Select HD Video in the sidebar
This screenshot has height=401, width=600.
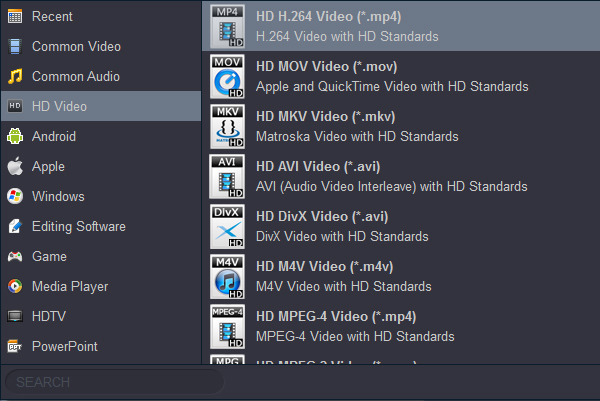click(x=59, y=106)
